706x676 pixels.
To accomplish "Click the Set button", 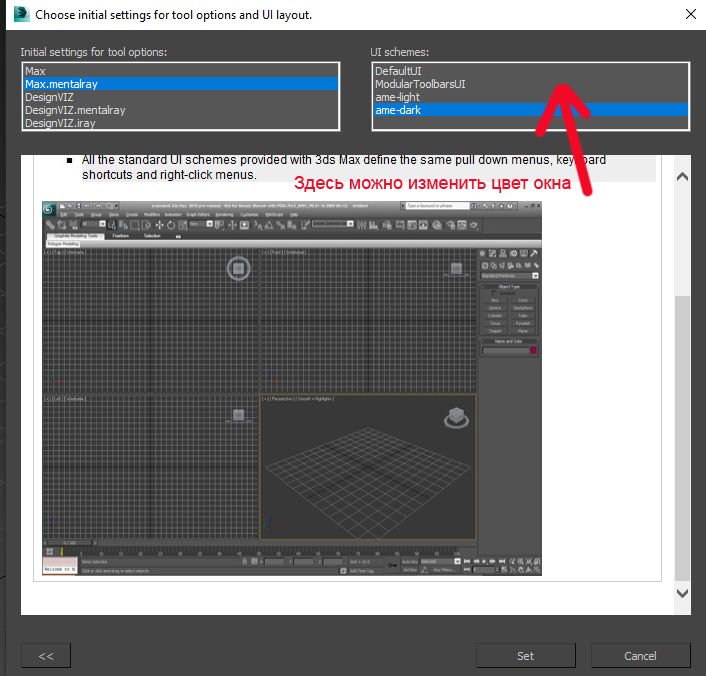I will [x=525, y=656].
